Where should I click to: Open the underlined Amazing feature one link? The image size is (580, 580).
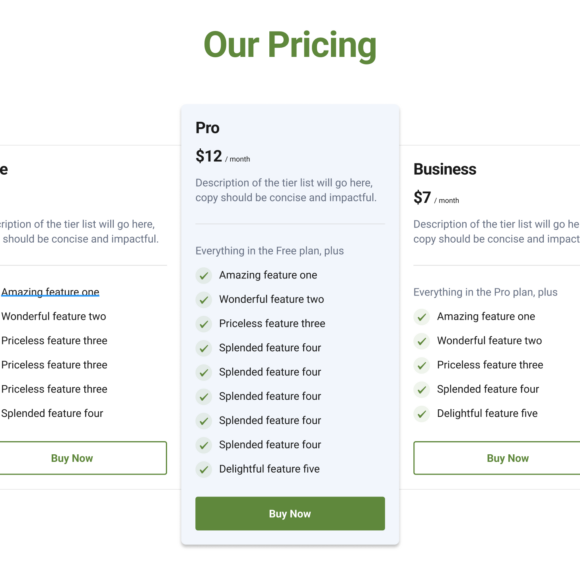pos(50,292)
